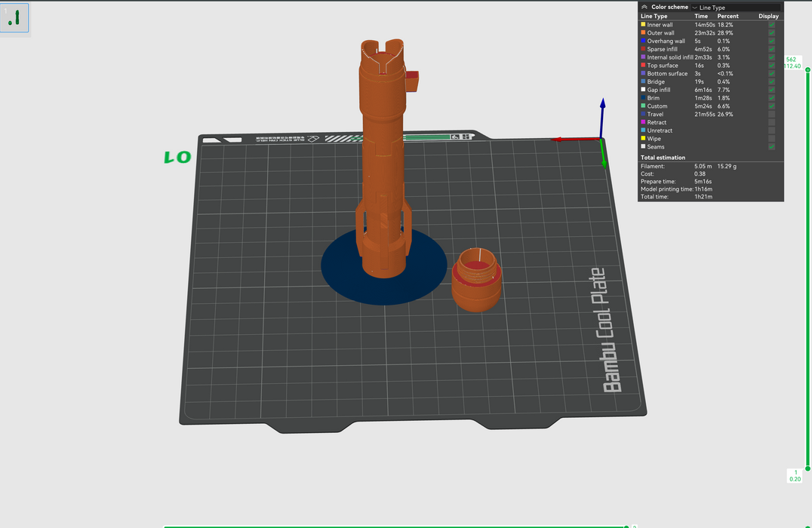This screenshot has width=812, height=528.
Task: Click the horizontal move slider handle
Action: tap(626, 526)
